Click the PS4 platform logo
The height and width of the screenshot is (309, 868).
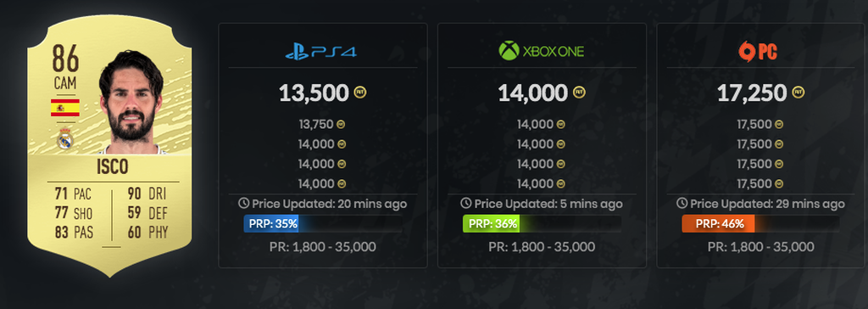coord(321,52)
